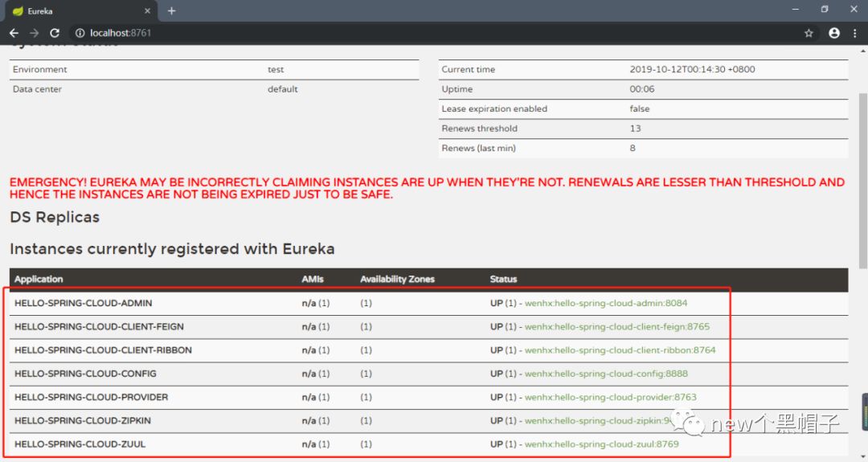Select the Eureka browser tab
Image resolution: width=868 pixels, height=462 pixels.
(81, 11)
